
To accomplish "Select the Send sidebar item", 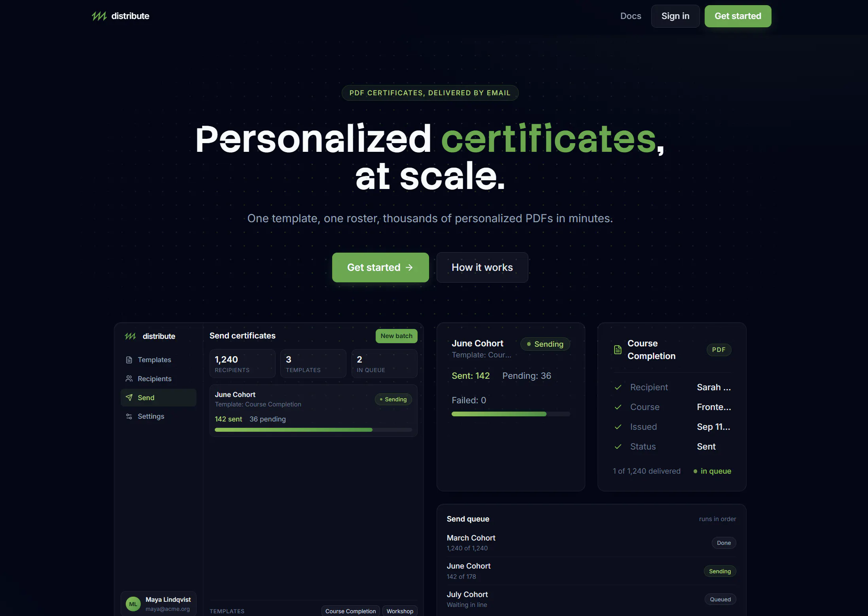I will [x=158, y=397].
